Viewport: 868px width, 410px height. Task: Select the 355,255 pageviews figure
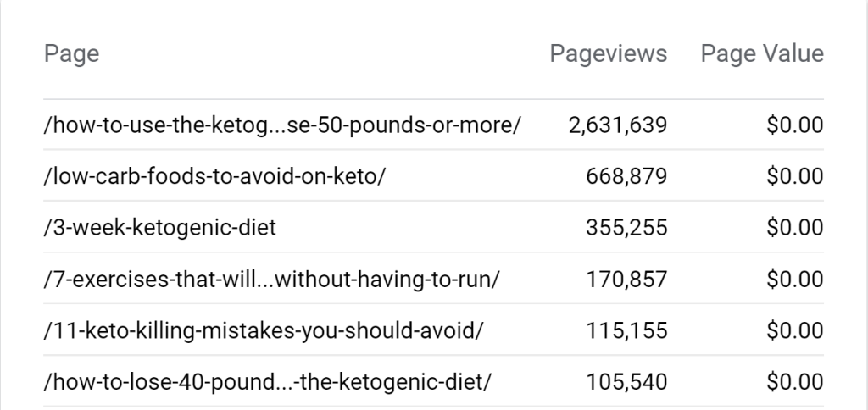[626, 228]
